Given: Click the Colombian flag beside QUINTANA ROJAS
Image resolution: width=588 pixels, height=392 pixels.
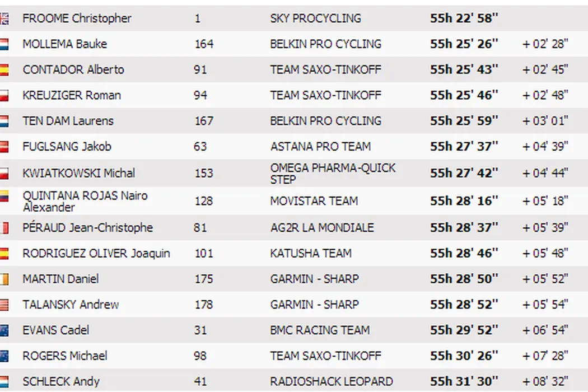Looking at the screenshot, I should pos(4,197).
